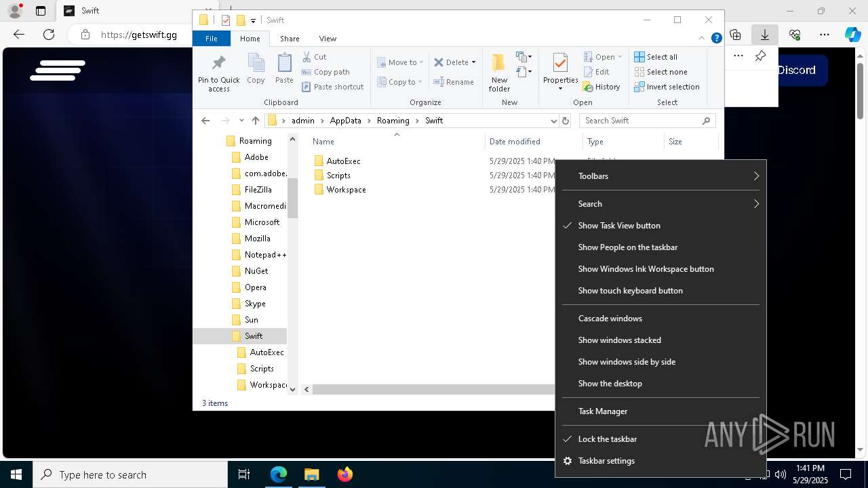Click the Edit ribbon button

(x=596, y=72)
